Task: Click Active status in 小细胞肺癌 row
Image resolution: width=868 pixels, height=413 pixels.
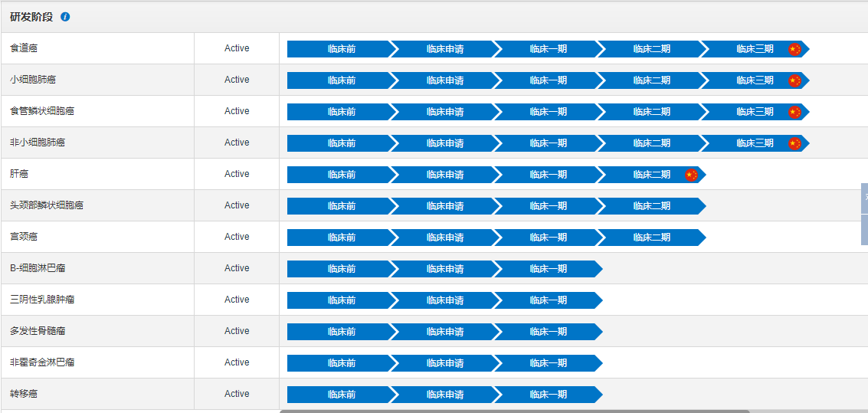Action: tap(237, 80)
